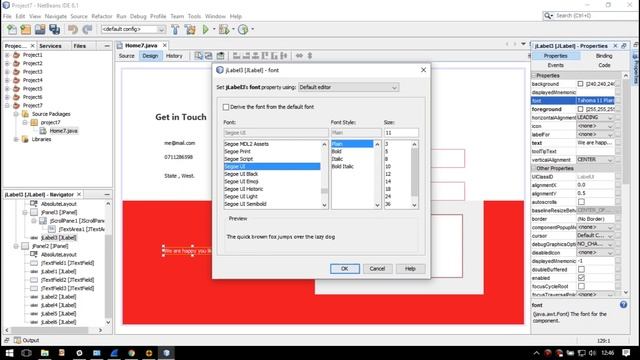
Task: Click the Output window icon
Action: pos(18,340)
